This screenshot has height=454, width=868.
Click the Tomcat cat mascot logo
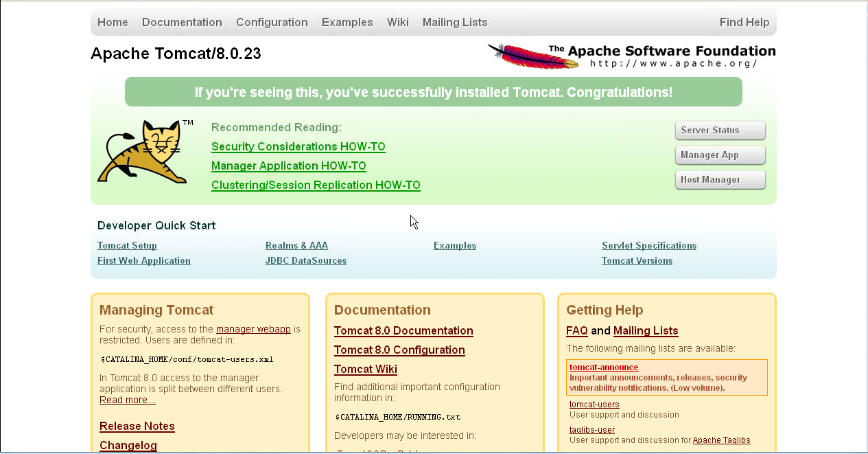point(145,152)
